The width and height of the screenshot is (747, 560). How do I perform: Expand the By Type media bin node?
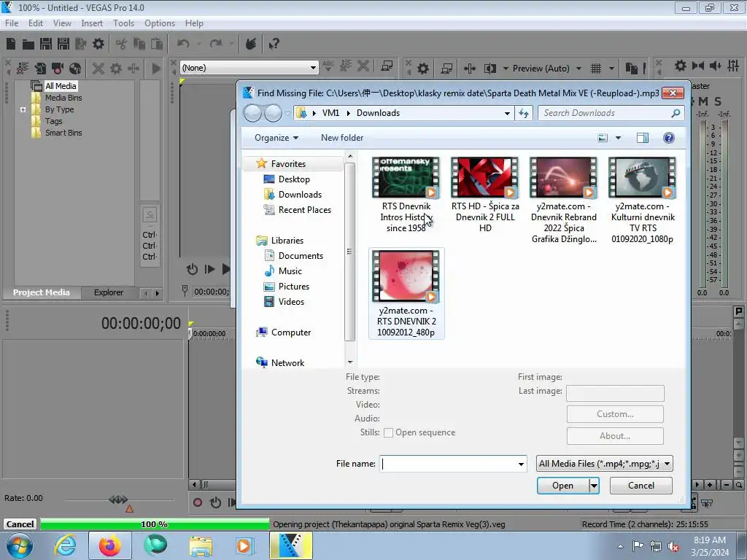click(23, 109)
